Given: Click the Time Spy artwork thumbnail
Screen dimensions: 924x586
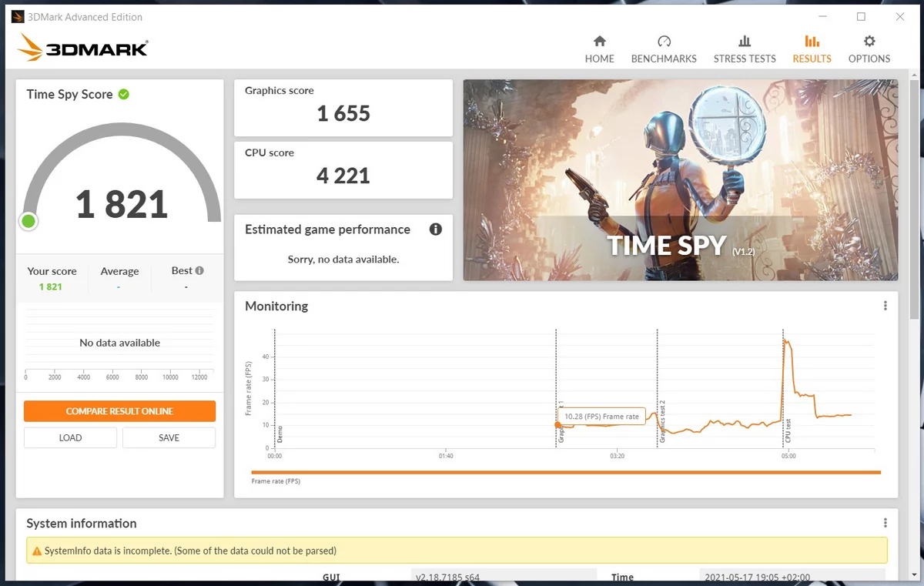Looking at the screenshot, I should (x=680, y=180).
